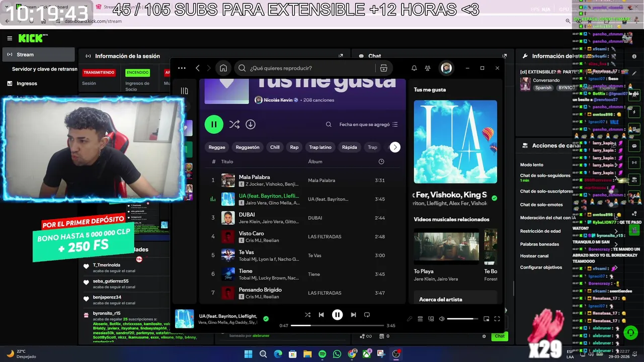Viewport: 644px width, 362px height.
Task: Skip to previous track
Action: tap(321, 315)
